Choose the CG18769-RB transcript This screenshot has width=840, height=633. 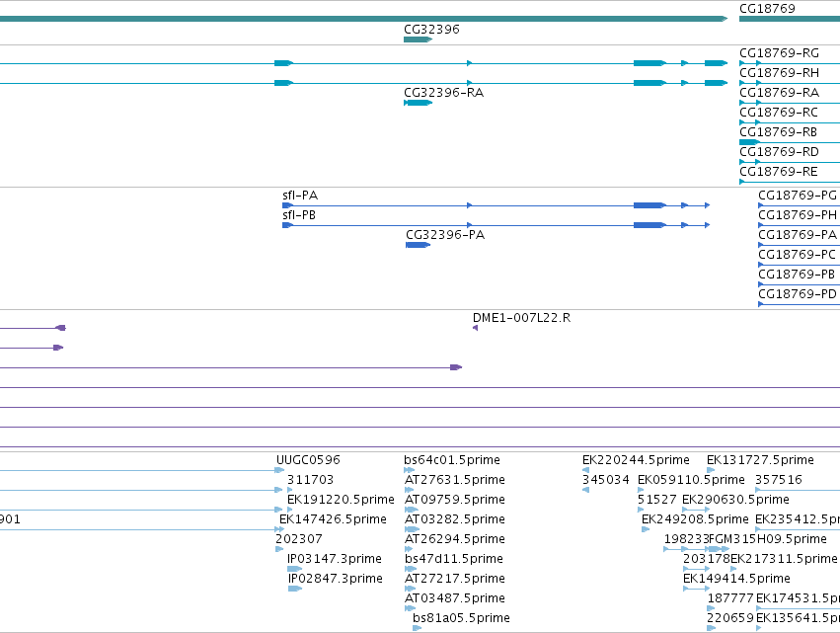tap(778, 132)
